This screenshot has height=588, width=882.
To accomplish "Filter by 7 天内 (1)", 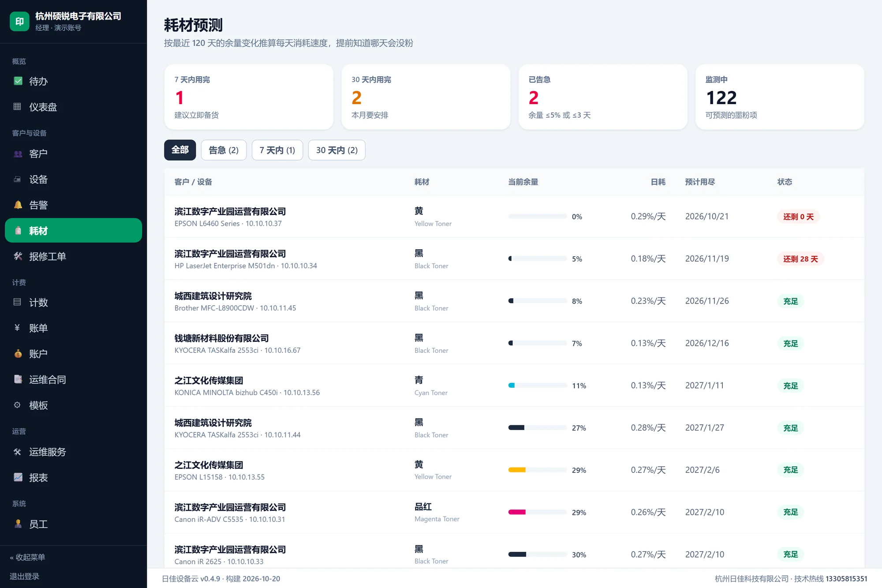I will tap(277, 150).
